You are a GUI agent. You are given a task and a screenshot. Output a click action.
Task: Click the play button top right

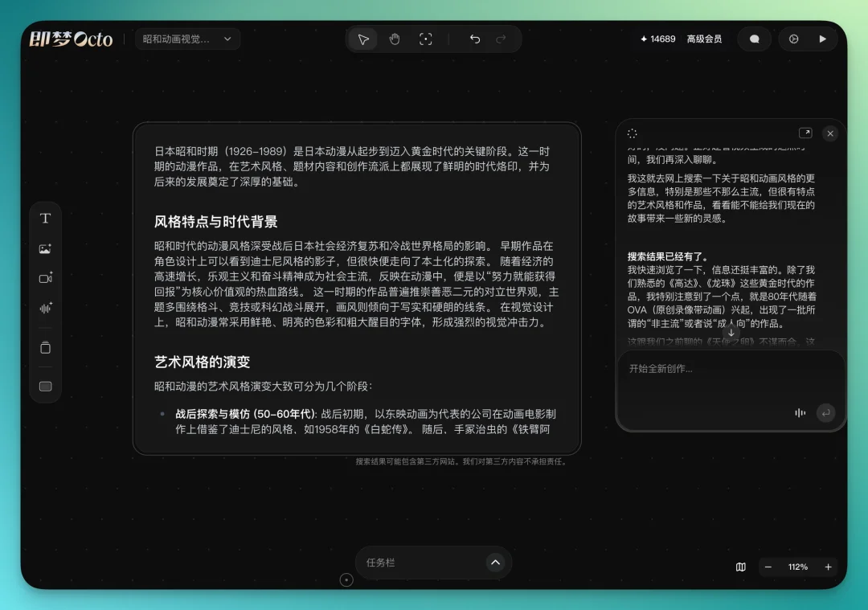tap(822, 39)
